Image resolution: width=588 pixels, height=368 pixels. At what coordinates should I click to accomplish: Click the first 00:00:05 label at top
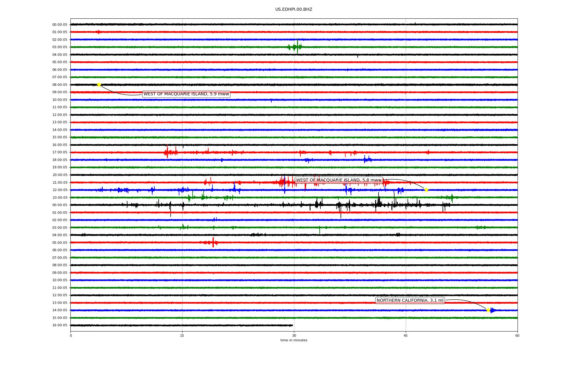click(60, 25)
